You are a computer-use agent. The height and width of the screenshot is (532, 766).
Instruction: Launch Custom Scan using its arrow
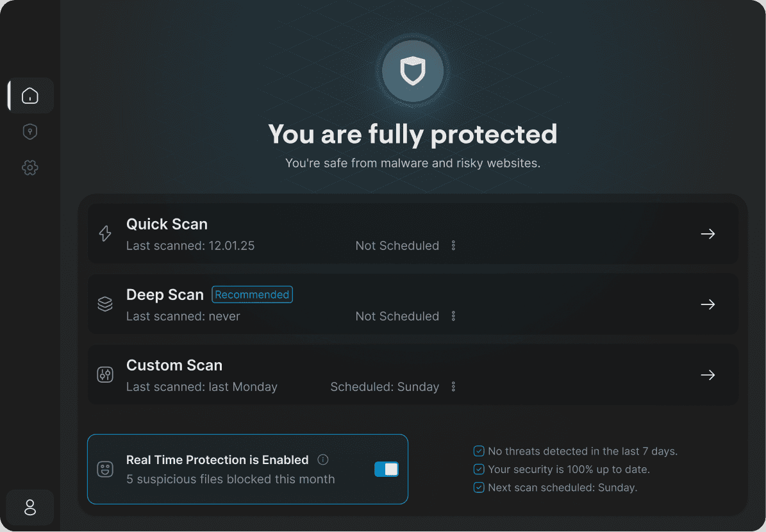coord(708,375)
